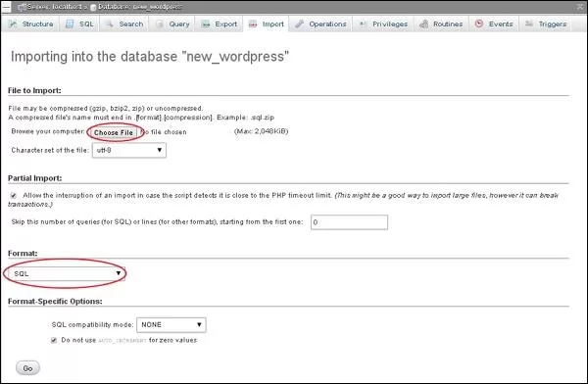Click the database icon in breadcrumb
The height and width of the screenshot is (384, 588).
(93, 7)
